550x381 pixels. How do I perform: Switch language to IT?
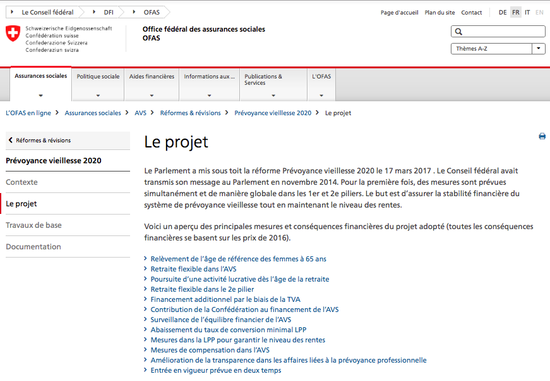click(527, 12)
